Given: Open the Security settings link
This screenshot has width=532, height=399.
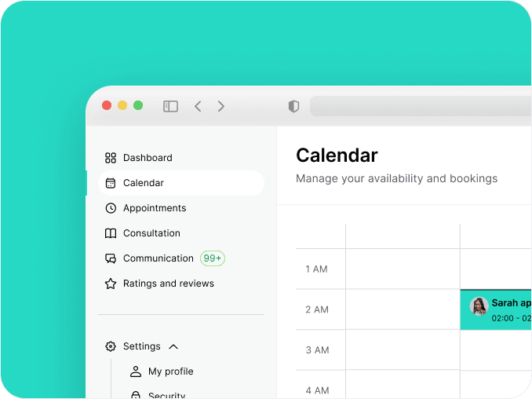Looking at the screenshot, I should pos(166,394).
